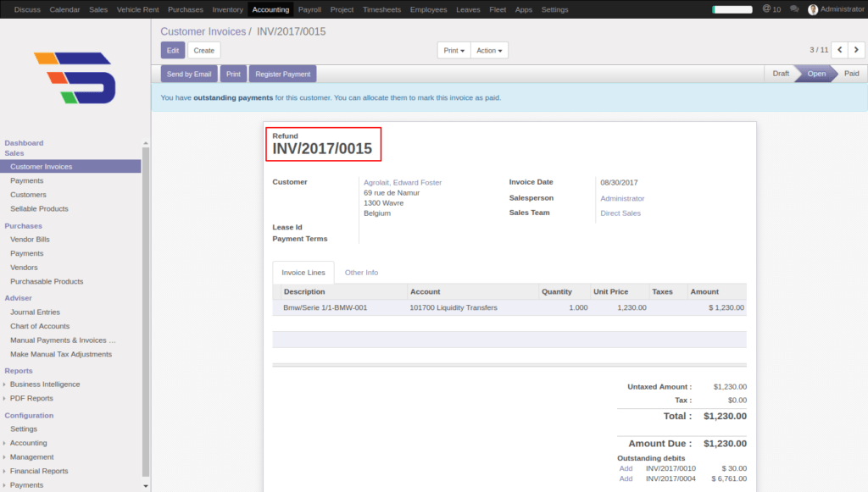Screen dimensions: 868x492
Task: Open the Vehicle Rent menu
Action: [138, 9]
